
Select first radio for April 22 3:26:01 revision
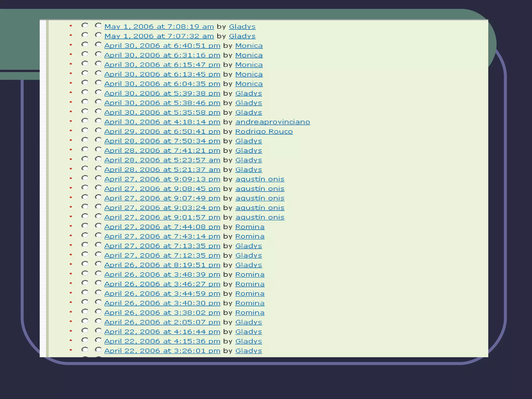click(x=85, y=350)
